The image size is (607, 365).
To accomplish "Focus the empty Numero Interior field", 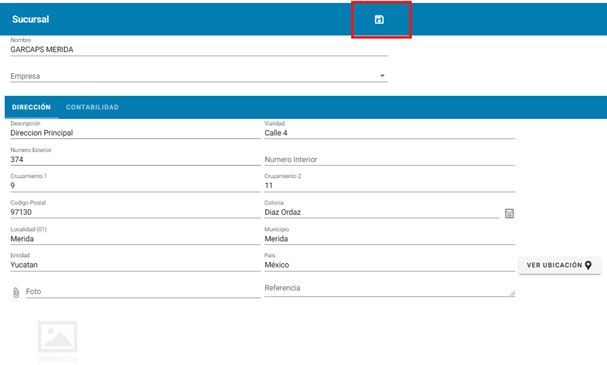I will pyautogui.click(x=389, y=159).
